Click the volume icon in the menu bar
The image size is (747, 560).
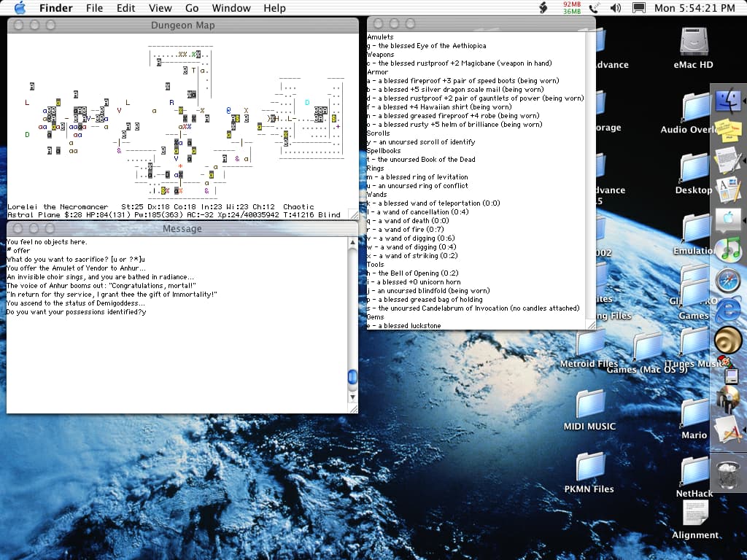(616, 8)
